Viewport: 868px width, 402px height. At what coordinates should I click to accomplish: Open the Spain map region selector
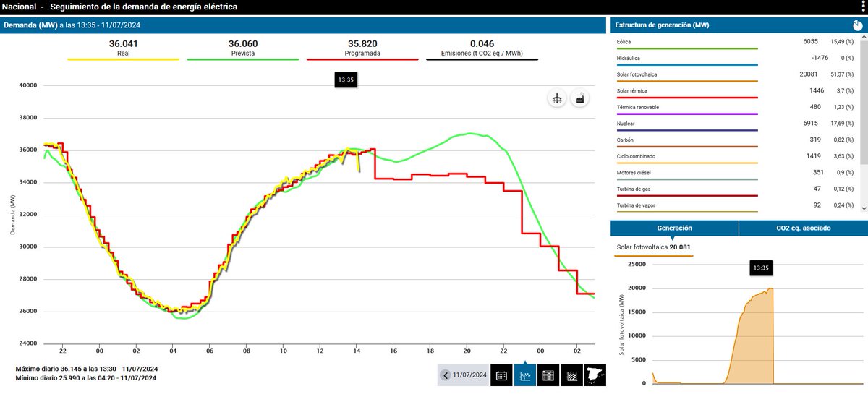click(595, 375)
